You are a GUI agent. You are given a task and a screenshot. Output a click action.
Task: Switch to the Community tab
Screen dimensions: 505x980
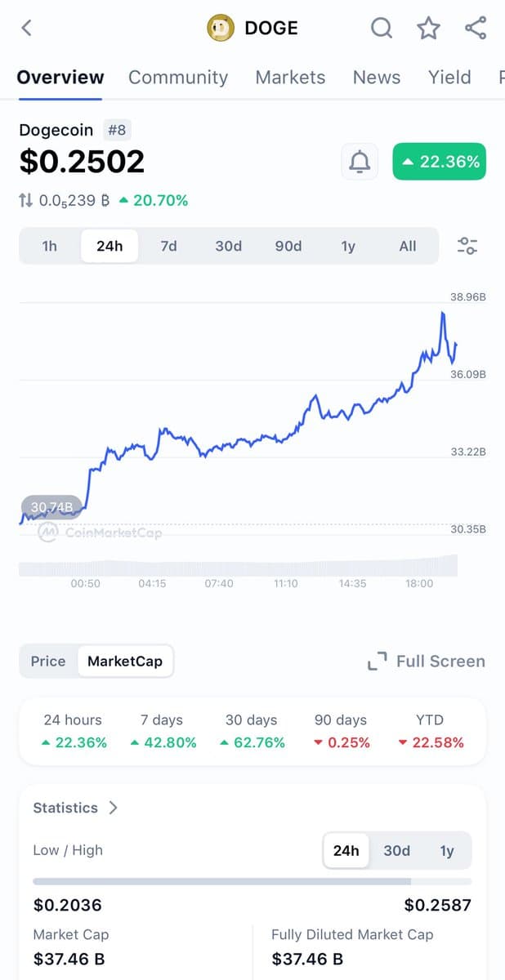178,78
